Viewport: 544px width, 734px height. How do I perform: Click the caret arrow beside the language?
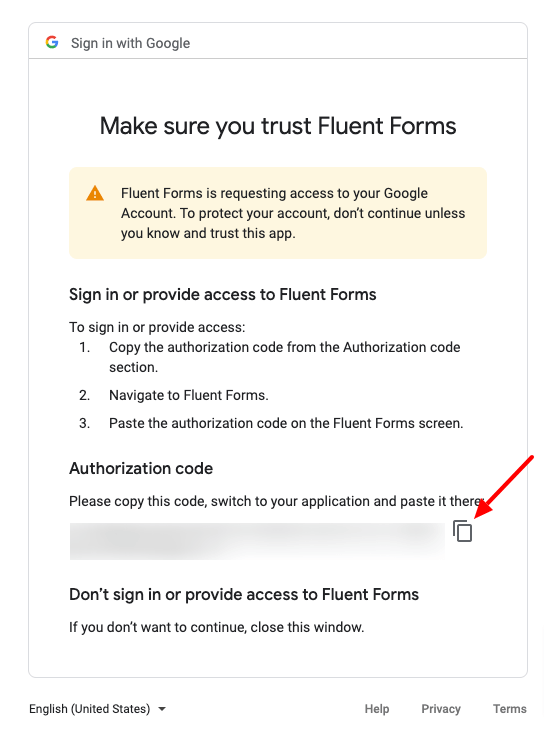point(162,709)
